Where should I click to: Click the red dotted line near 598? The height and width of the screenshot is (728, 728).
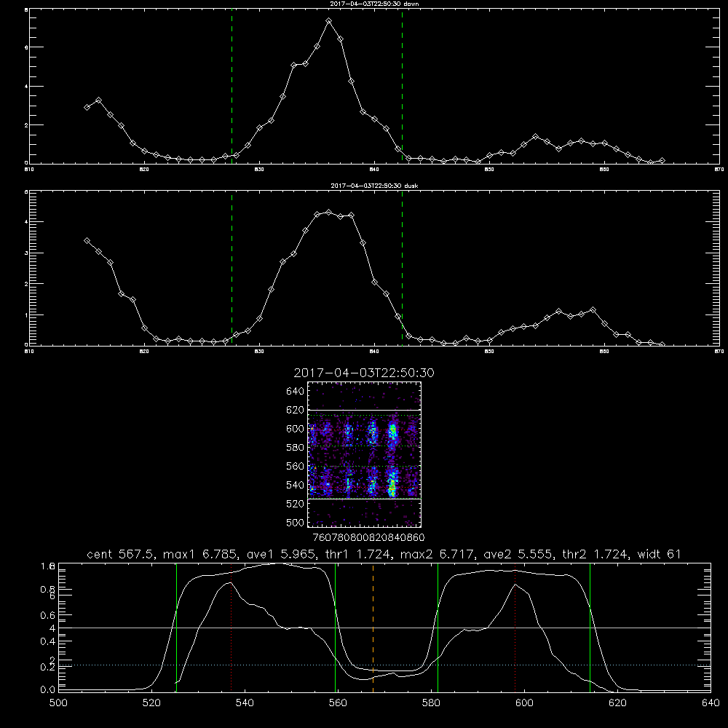(515, 628)
